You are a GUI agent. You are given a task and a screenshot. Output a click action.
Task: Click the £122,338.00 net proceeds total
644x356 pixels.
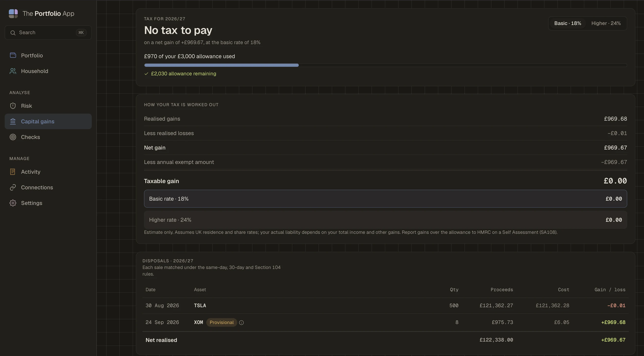(x=496, y=340)
